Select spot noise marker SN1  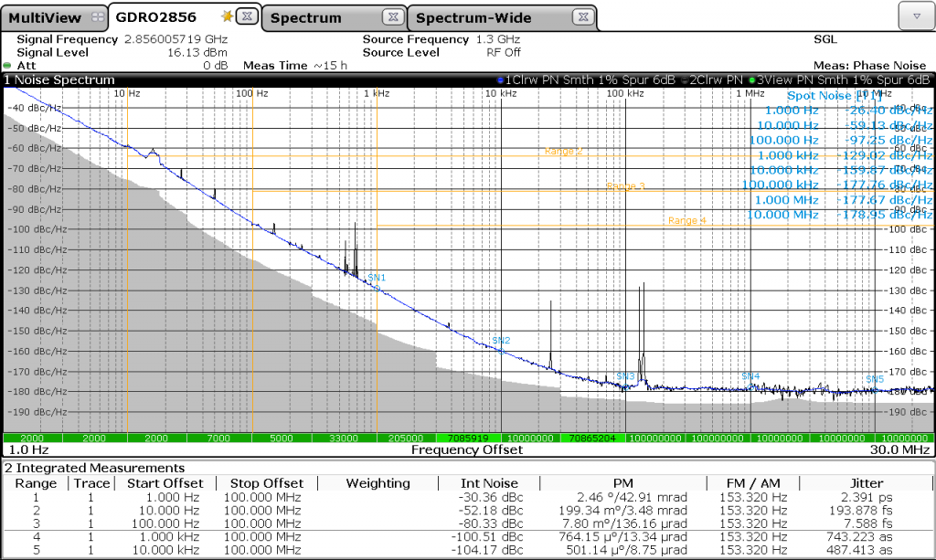[x=377, y=278]
